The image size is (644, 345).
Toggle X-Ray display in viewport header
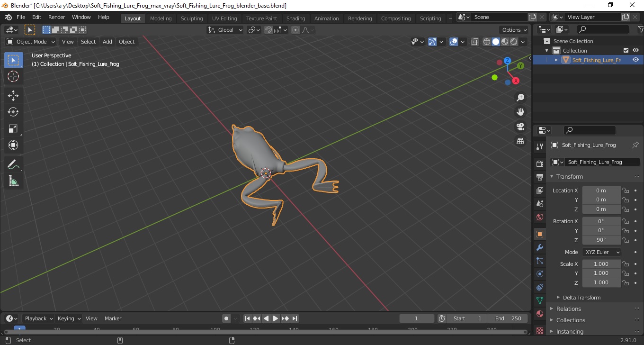tap(475, 42)
